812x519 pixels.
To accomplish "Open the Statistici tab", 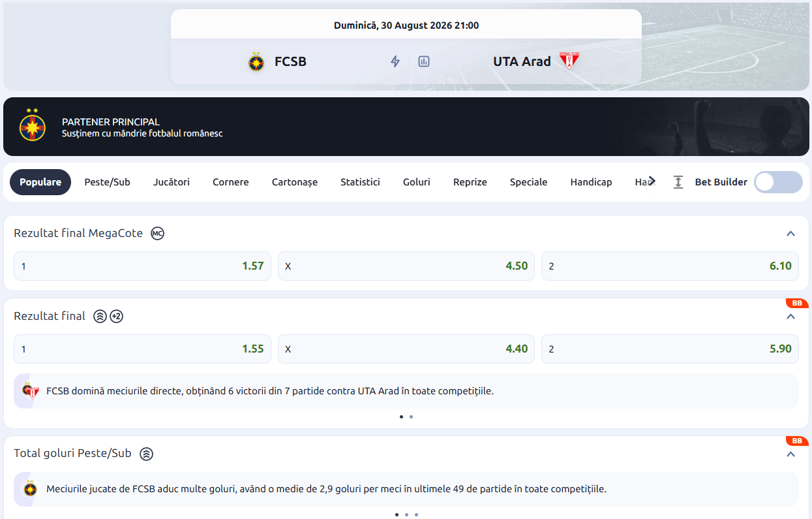I will tap(360, 182).
